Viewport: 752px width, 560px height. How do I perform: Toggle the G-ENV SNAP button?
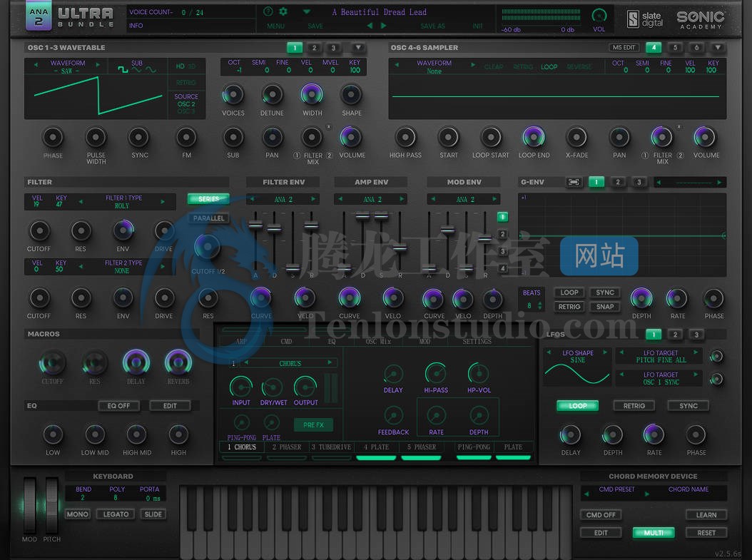[605, 306]
